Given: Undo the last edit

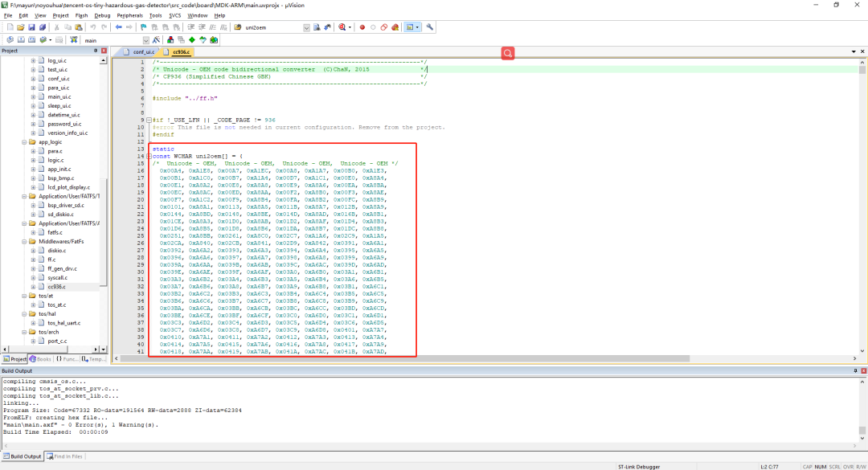Looking at the screenshot, I should click(x=92, y=27).
